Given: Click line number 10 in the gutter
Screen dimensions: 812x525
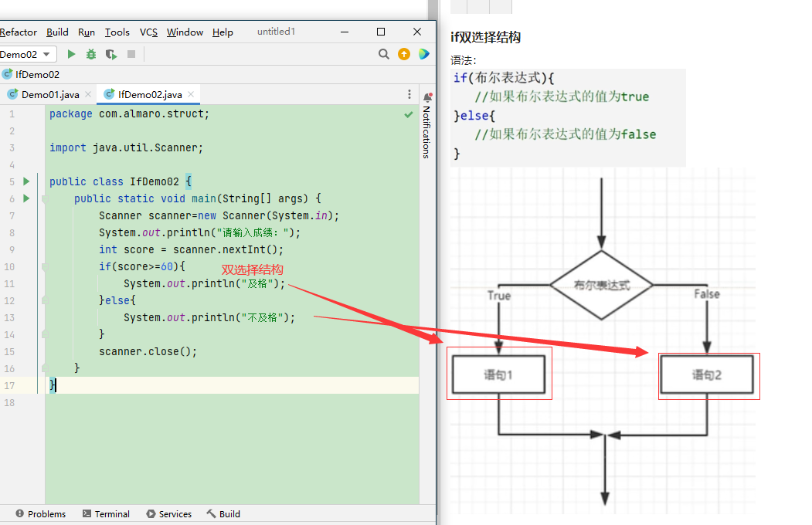Looking at the screenshot, I should pos(9,267).
